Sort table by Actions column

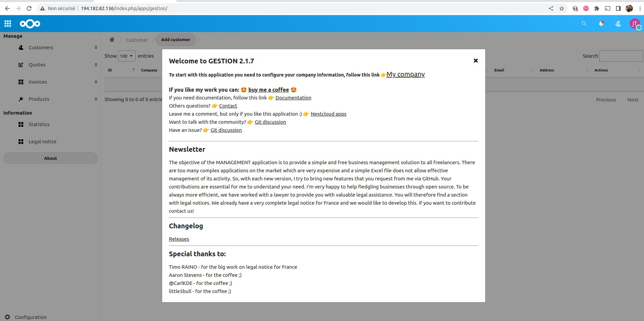617,70
